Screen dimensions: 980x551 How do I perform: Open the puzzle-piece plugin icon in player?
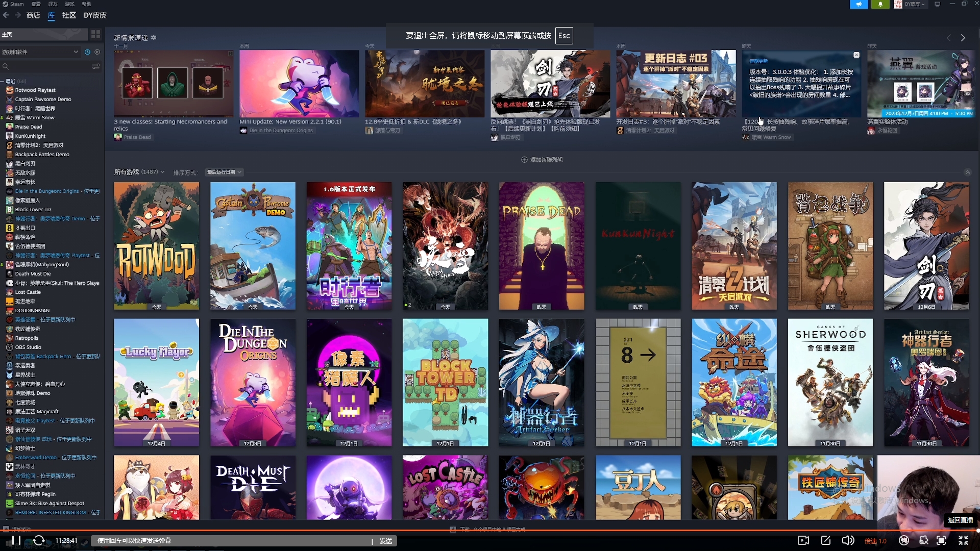click(923, 540)
